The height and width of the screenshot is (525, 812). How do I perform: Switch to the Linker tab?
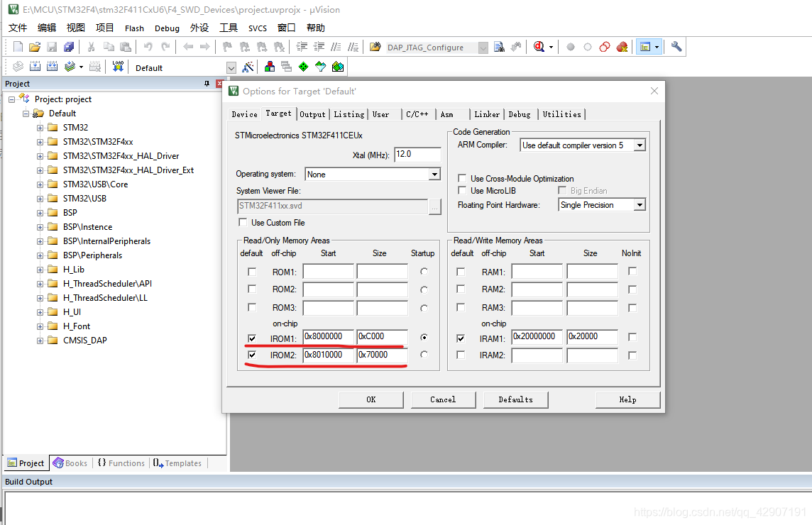pyautogui.click(x=487, y=114)
